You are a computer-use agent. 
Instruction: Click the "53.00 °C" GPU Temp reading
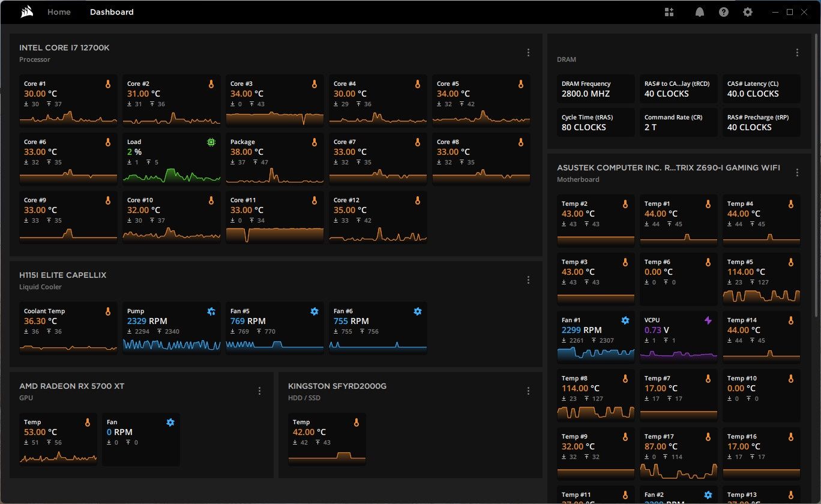point(41,432)
